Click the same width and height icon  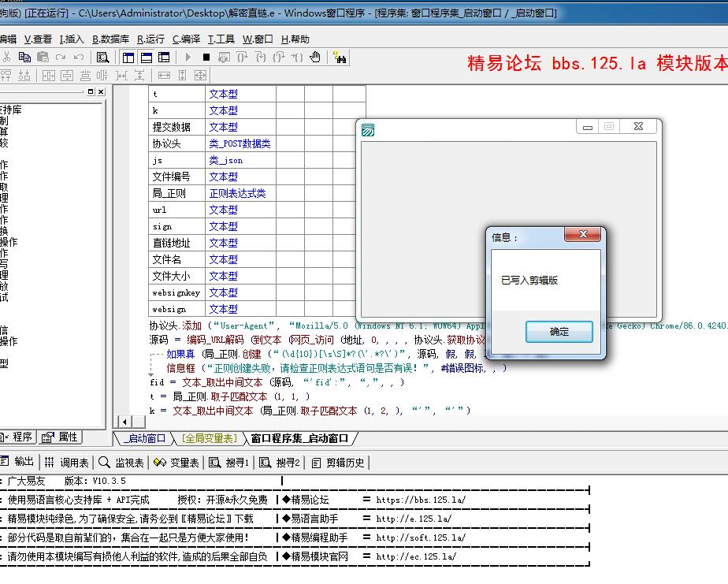pyautogui.click(x=200, y=75)
